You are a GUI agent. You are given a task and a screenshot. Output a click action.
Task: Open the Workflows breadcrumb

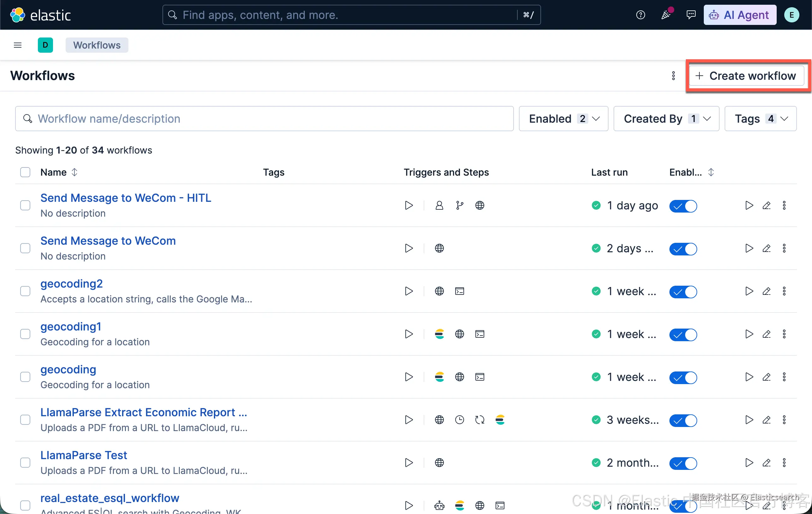pyautogui.click(x=97, y=45)
